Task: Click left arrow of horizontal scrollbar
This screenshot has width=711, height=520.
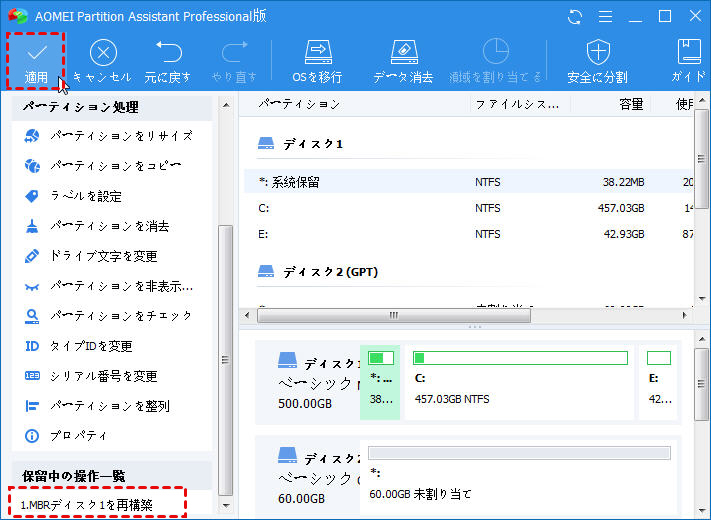Action: click(x=247, y=315)
